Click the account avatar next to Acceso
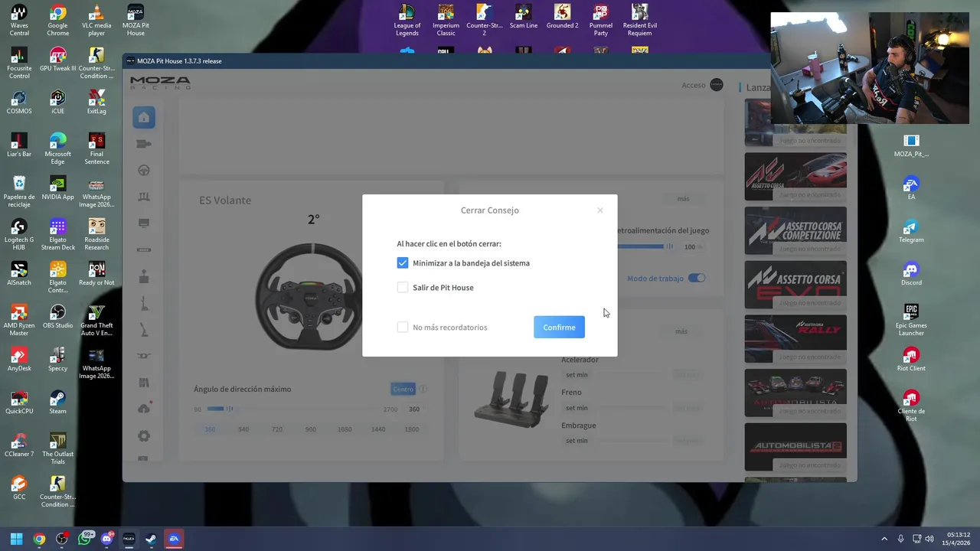 pyautogui.click(x=717, y=85)
